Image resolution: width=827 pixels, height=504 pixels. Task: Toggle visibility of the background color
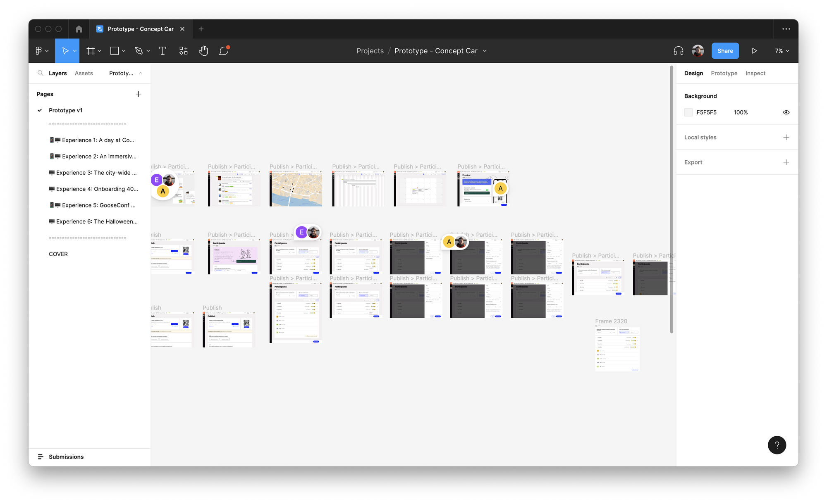[x=786, y=112]
